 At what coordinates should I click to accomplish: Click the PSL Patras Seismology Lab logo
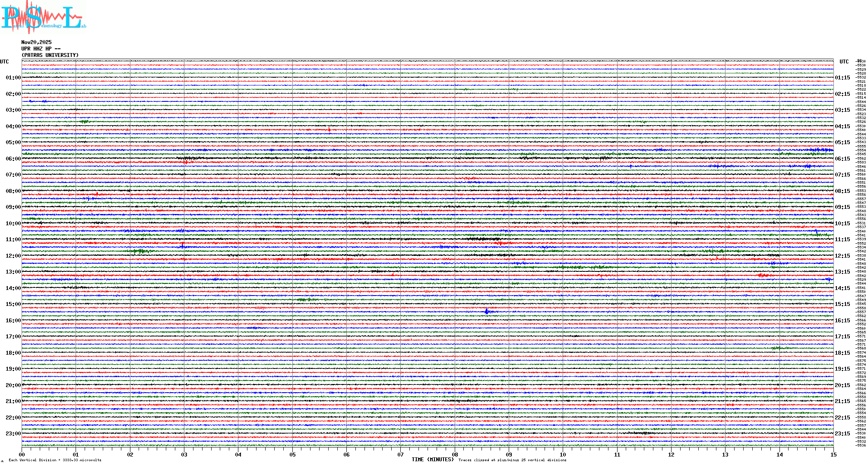pyautogui.click(x=42, y=17)
